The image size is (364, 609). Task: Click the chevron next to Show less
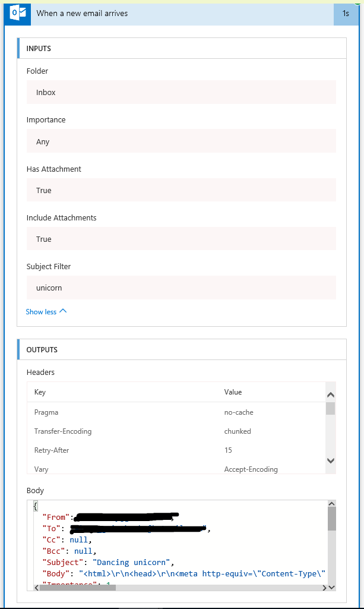coord(63,311)
